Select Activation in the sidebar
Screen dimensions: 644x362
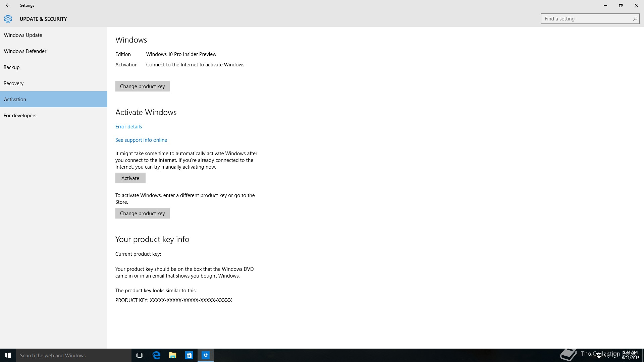tap(54, 99)
